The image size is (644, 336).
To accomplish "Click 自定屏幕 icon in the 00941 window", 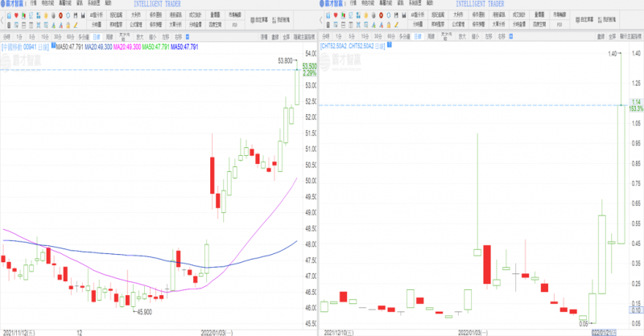I will pos(258,18).
